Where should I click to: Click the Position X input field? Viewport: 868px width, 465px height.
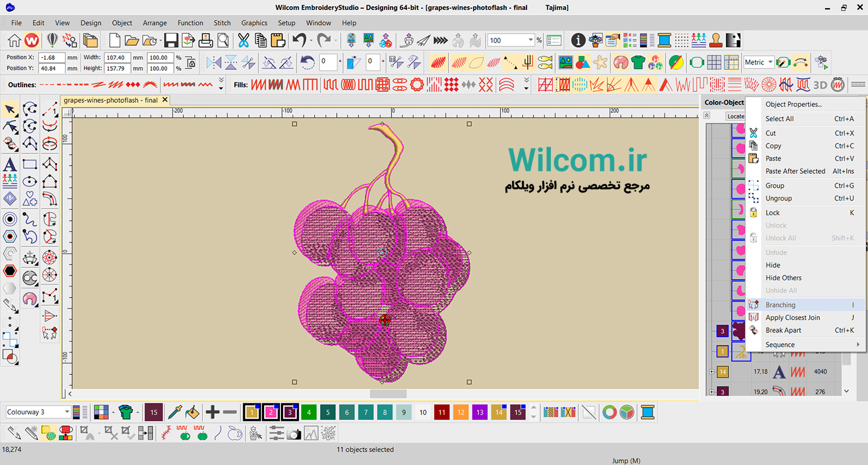coord(51,58)
